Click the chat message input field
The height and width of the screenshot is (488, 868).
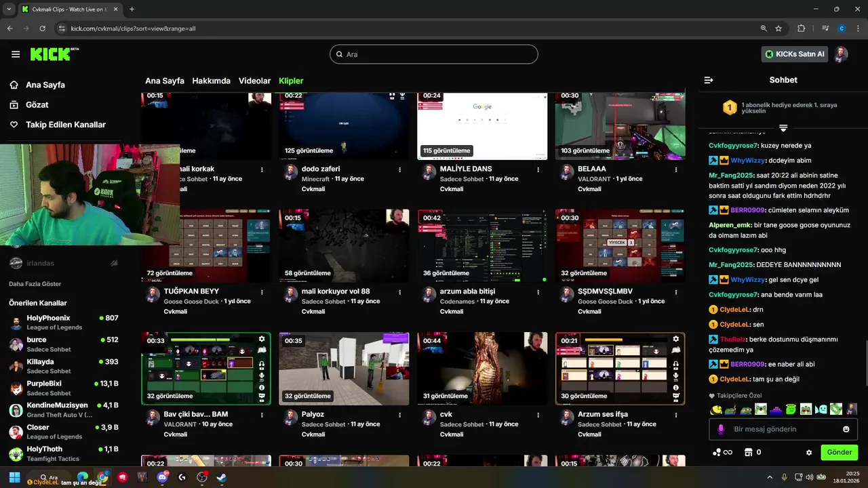click(783, 429)
